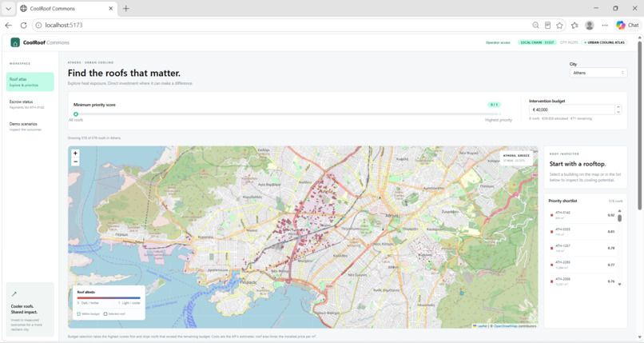Screen dimensions: 644x343
Task: Click the 0 / 1 score badge
Action: (x=494, y=105)
